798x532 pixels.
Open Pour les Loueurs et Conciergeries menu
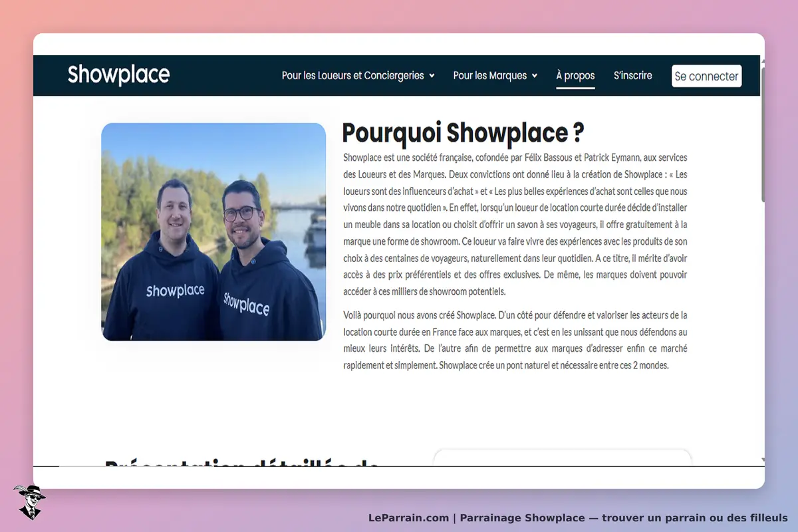(352, 76)
